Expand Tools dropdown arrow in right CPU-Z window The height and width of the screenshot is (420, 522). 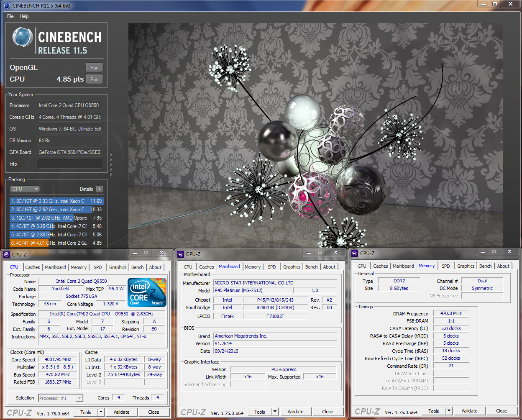point(449,411)
